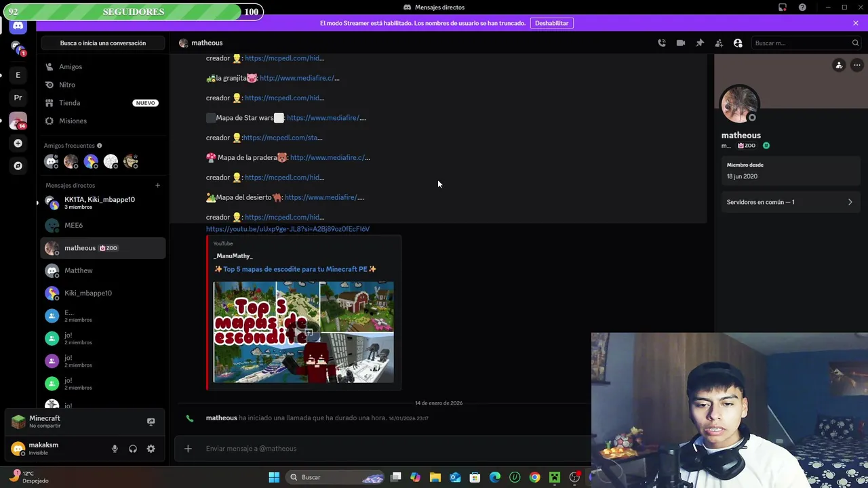The image size is (868, 488).
Task: Open the server labeled Pr
Action: click(x=18, y=98)
